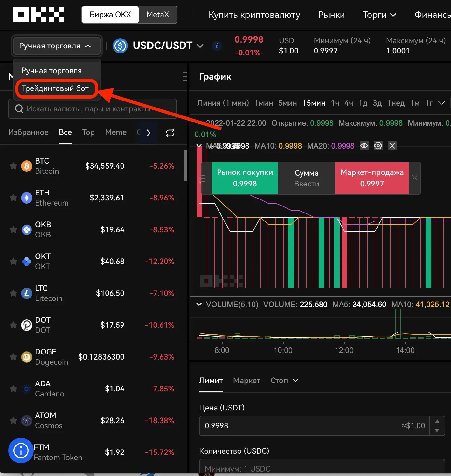Favorite ETH with its star icon
451x476 pixels.
(13, 198)
